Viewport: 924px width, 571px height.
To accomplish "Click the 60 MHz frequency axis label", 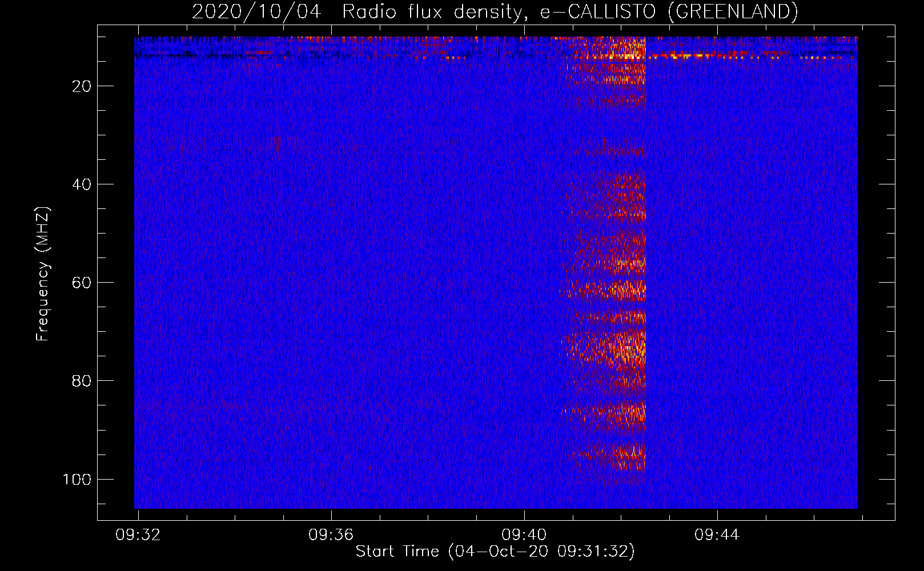I will [82, 283].
